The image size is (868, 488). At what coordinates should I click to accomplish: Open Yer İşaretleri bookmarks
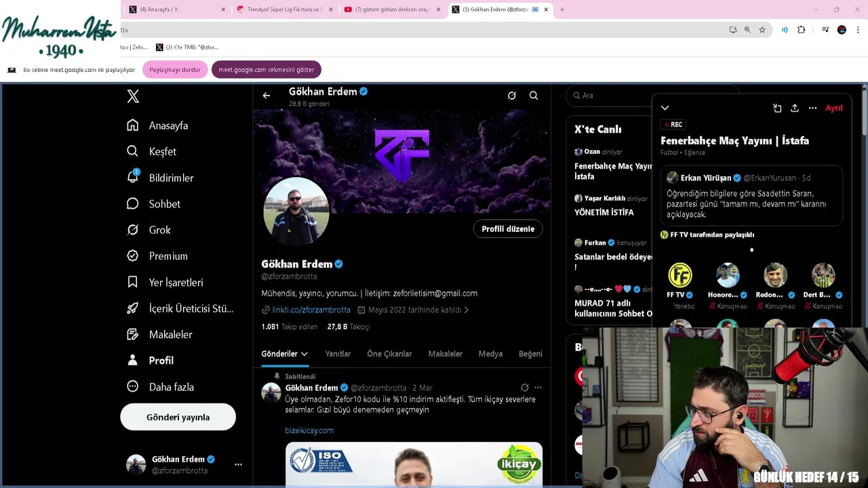coord(165,282)
